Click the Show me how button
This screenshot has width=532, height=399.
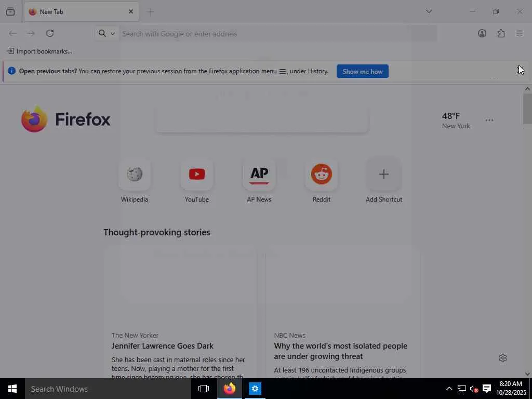[x=362, y=71]
